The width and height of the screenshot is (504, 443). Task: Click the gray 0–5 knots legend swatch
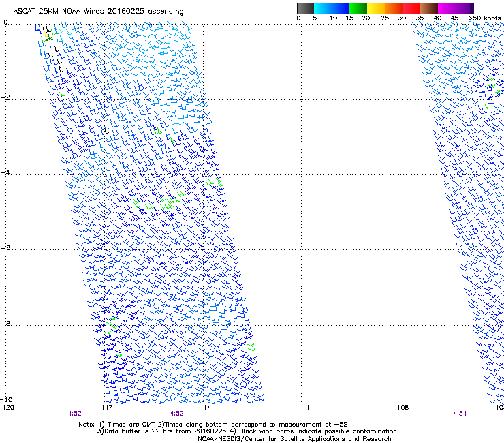coord(305,8)
